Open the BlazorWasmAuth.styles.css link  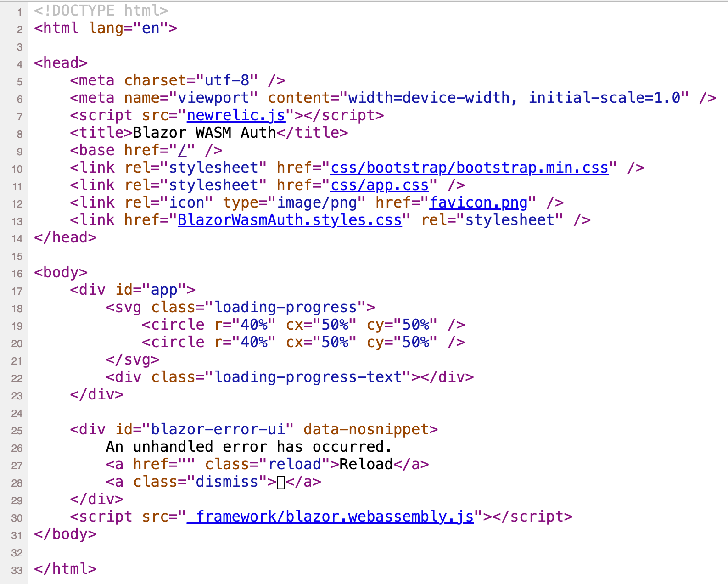click(x=289, y=220)
